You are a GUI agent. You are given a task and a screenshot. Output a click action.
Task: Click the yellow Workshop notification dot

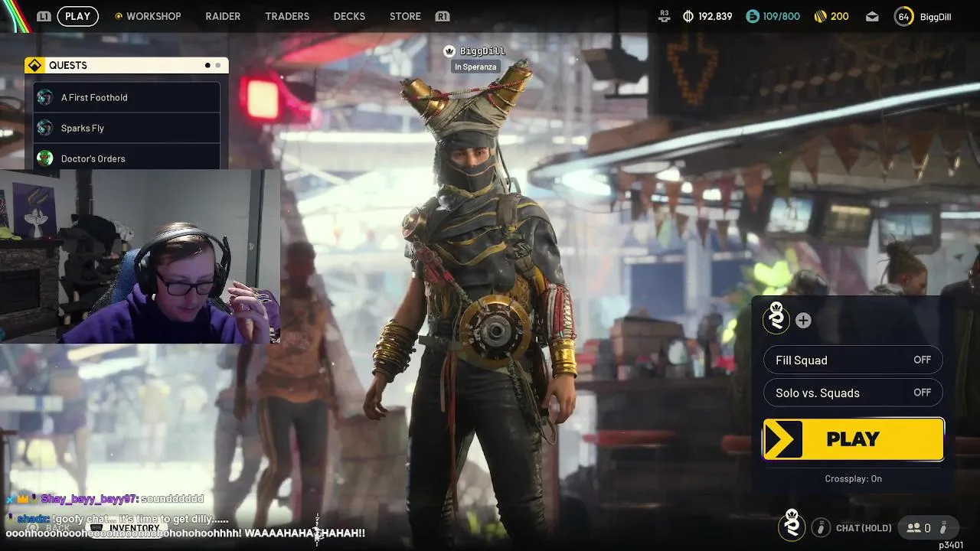[118, 16]
